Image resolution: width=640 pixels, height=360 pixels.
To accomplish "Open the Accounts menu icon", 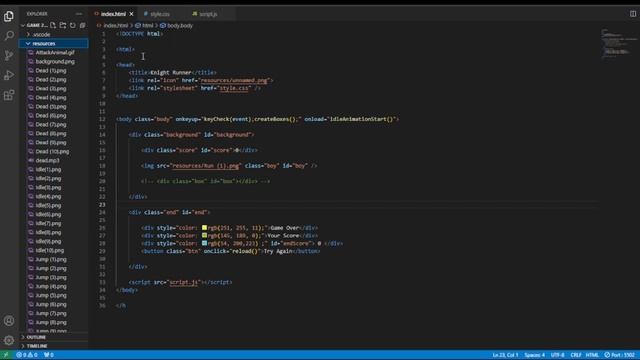I will pyautogui.click(x=9, y=321).
